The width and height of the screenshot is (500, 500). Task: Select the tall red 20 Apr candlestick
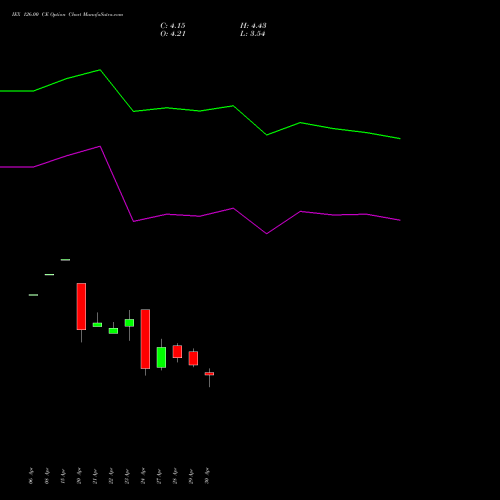click(x=81, y=307)
